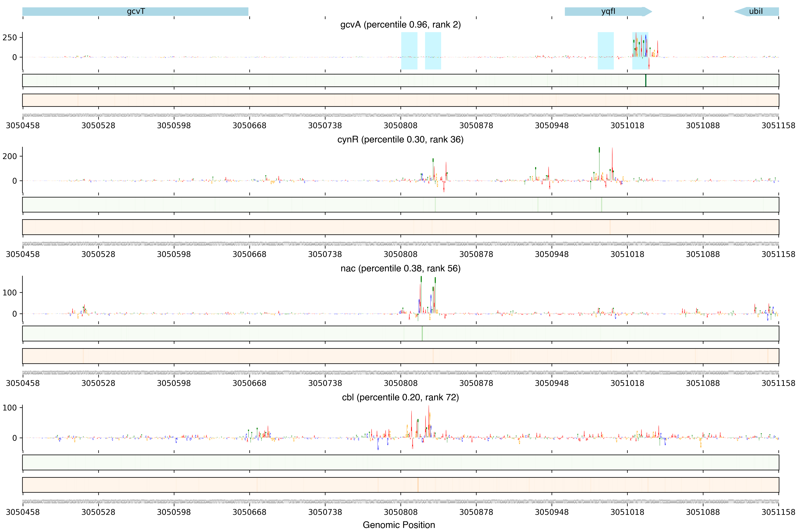Click the green marker in nac heatmap strip
Image resolution: width=798 pixels, height=532 pixels.
coord(422,334)
